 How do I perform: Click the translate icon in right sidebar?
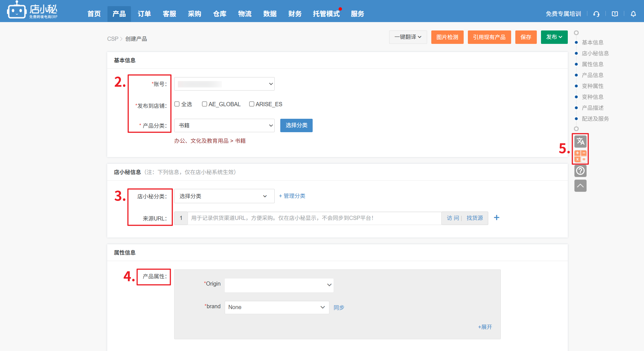580,141
